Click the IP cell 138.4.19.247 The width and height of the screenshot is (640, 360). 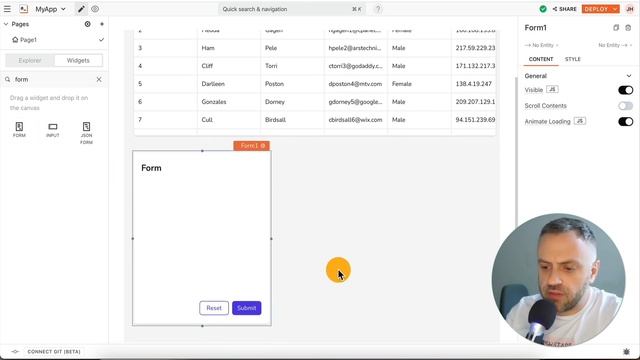pyautogui.click(x=473, y=84)
